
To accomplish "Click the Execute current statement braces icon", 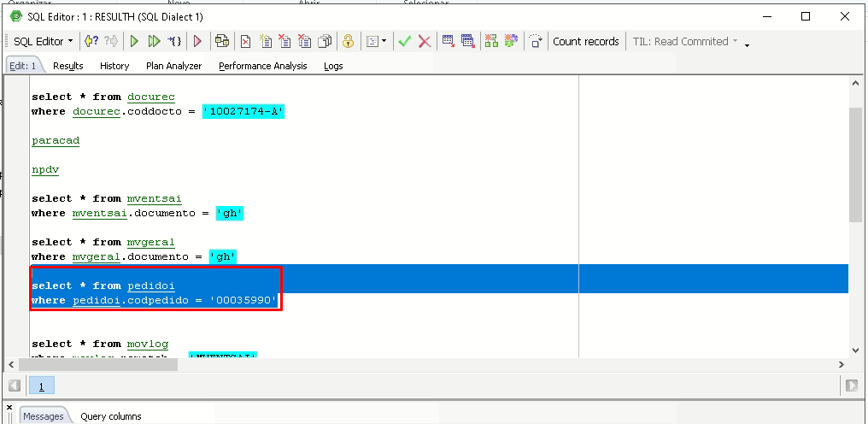I will pos(174,41).
